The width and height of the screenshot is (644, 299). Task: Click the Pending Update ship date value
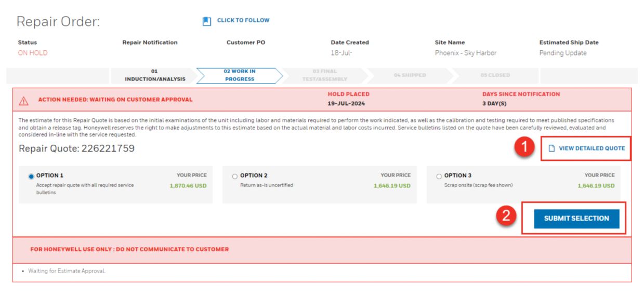pyautogui.click(x=563, y=53)
